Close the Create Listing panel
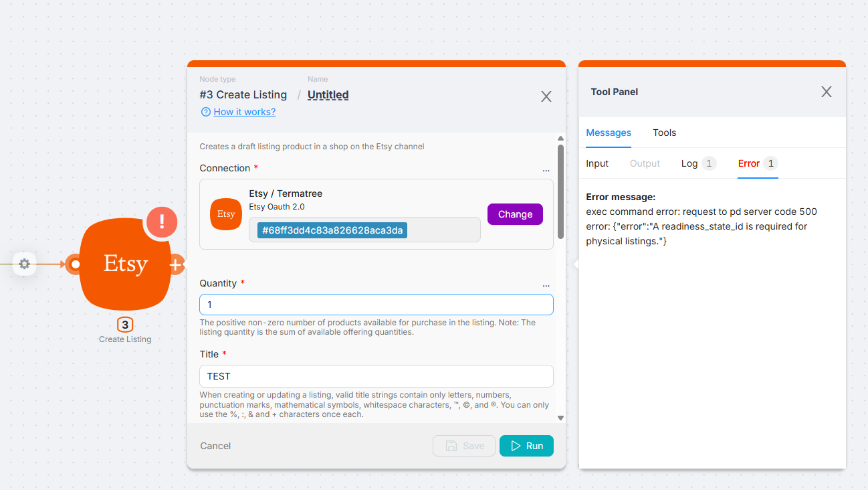868x490 pixels. point(546,96)
